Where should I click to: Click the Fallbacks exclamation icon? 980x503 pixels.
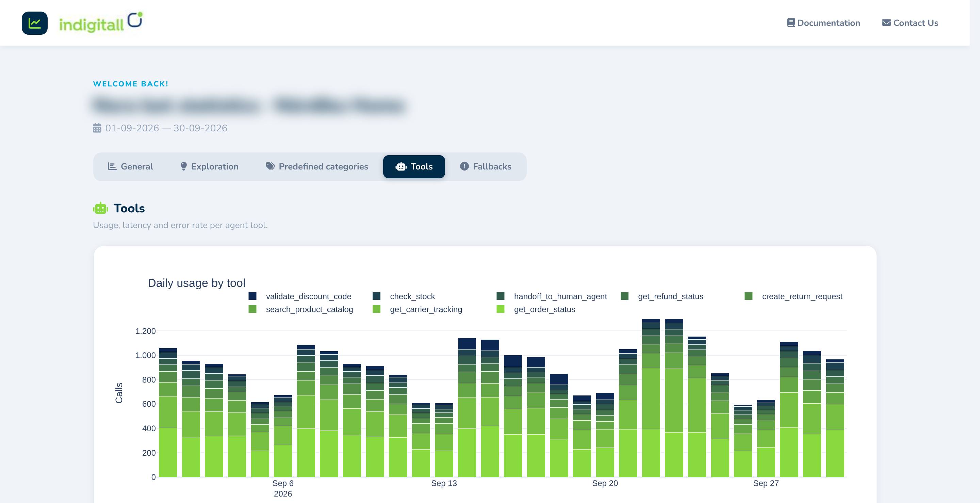tap(464, 167)
